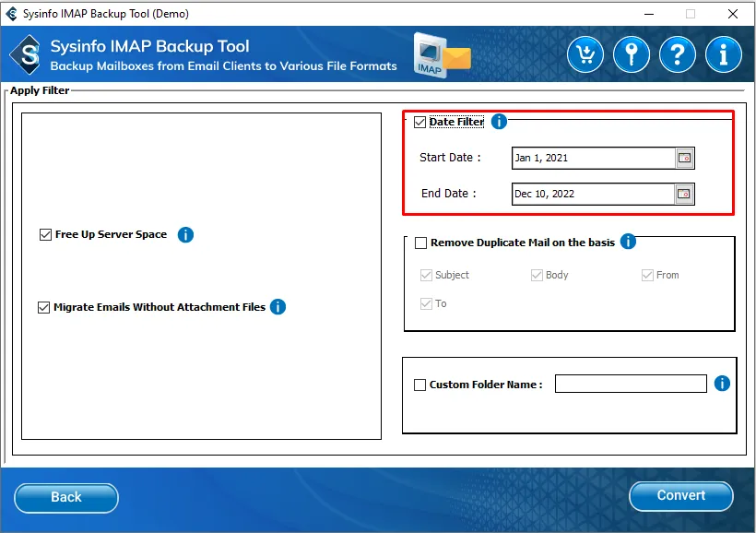Minimize the Sysinfo IMAP Backup Tool window
Image resolution: width=756 pixels, height=533 pixels.
click(x=649, y=14)
